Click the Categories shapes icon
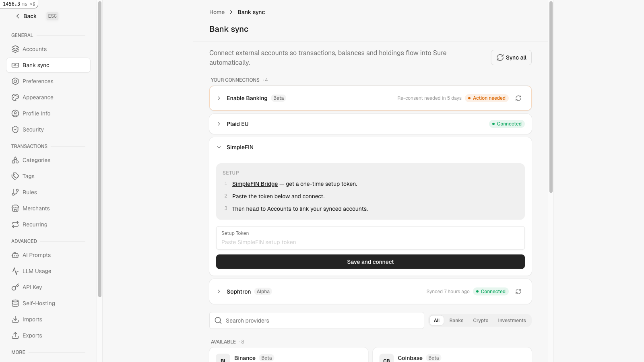644x362 pixels. point(15,160)
